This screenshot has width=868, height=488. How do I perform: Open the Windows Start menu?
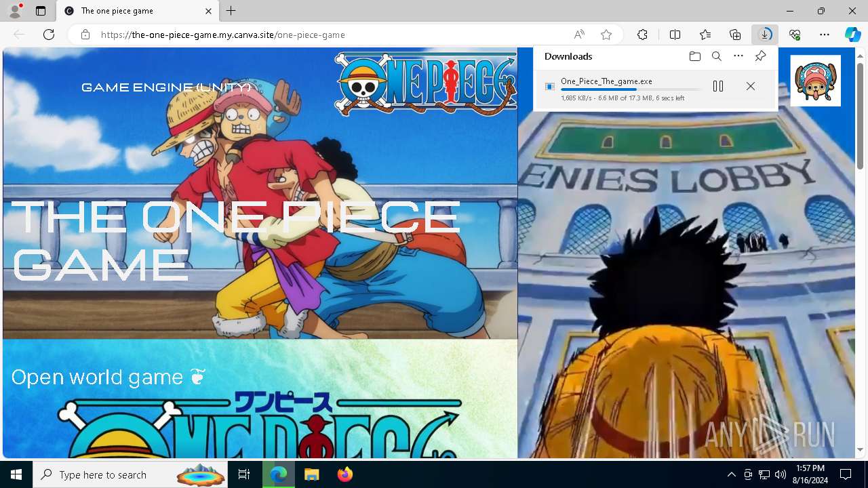tap(16, 474)
